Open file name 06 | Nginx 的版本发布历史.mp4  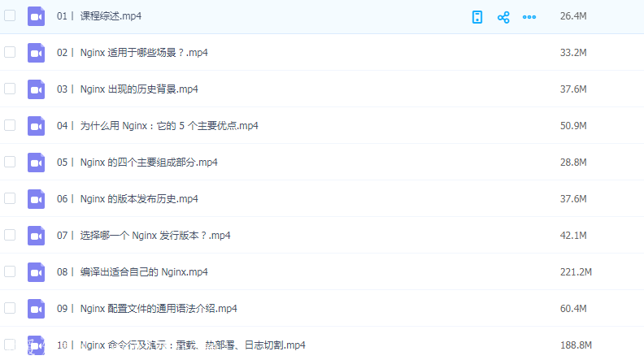tap(128, 198)
